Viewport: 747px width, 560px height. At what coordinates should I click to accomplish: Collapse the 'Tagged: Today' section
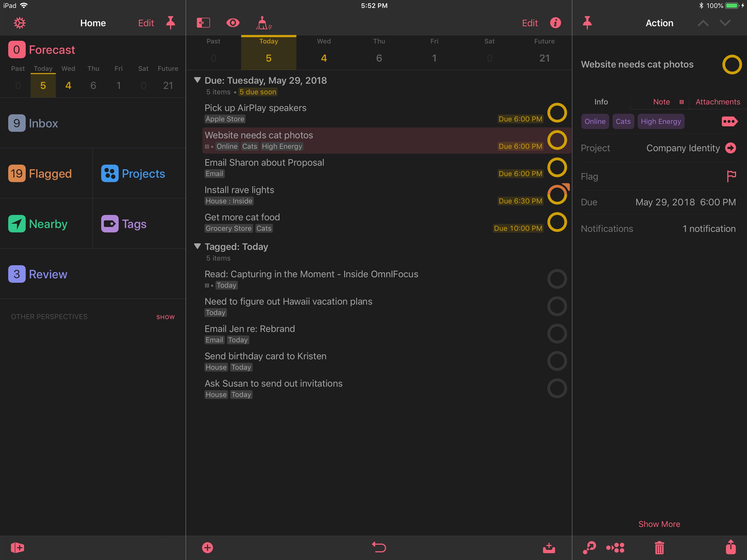[198, 246]
